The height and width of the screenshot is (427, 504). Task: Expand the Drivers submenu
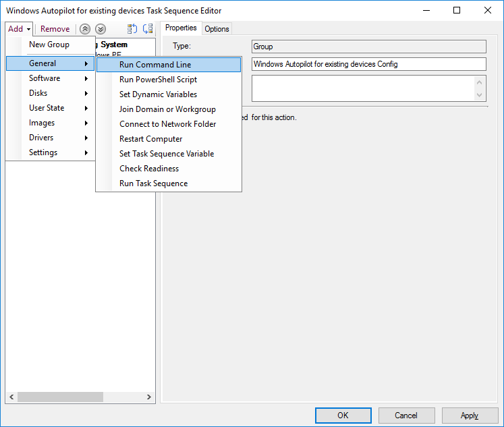click(50, 138)
